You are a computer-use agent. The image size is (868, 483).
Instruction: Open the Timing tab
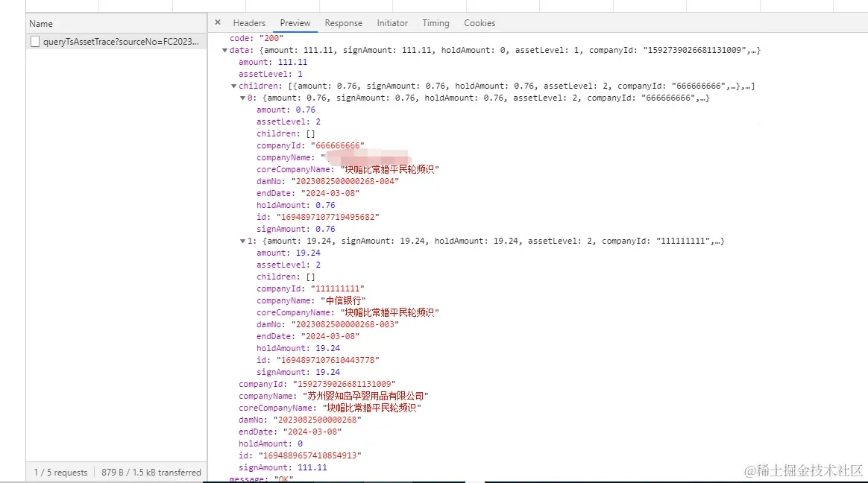pyautogui.click(x=435, y=23)
